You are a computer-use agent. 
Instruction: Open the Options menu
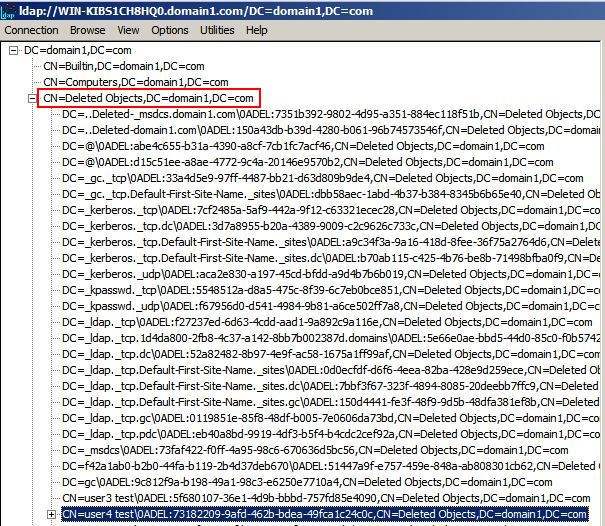click(170, 30)
